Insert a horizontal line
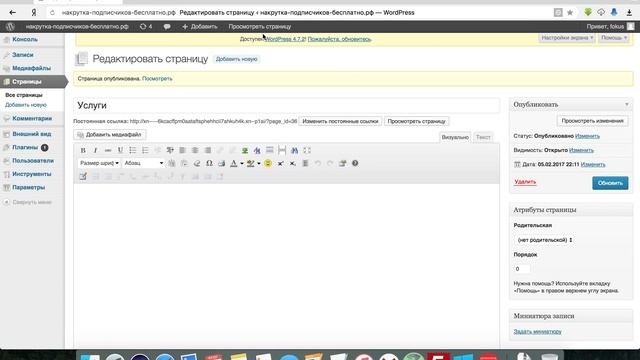The width and height of the screenshot is (640, 360). click(x=269, y=150)
